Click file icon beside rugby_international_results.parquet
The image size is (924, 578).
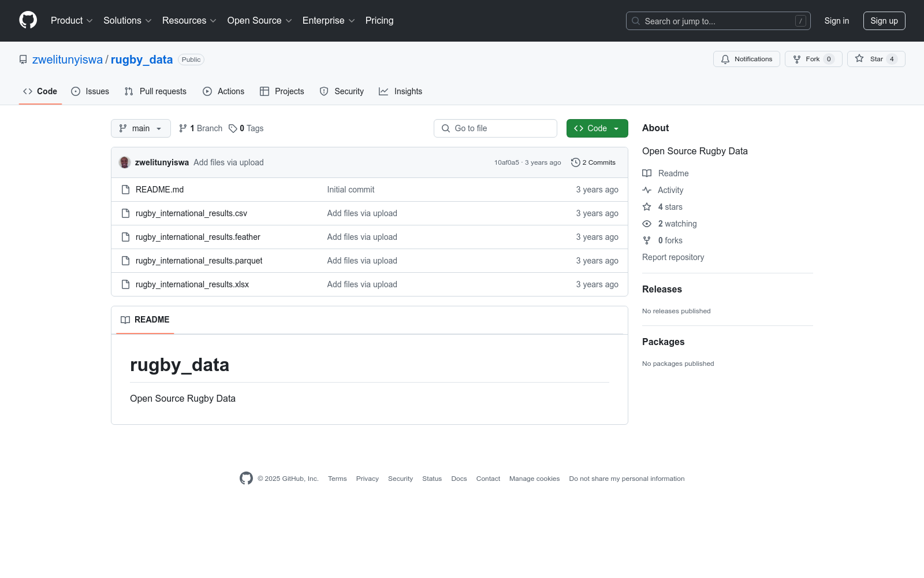pyautogui.click(x=125, y=261)
